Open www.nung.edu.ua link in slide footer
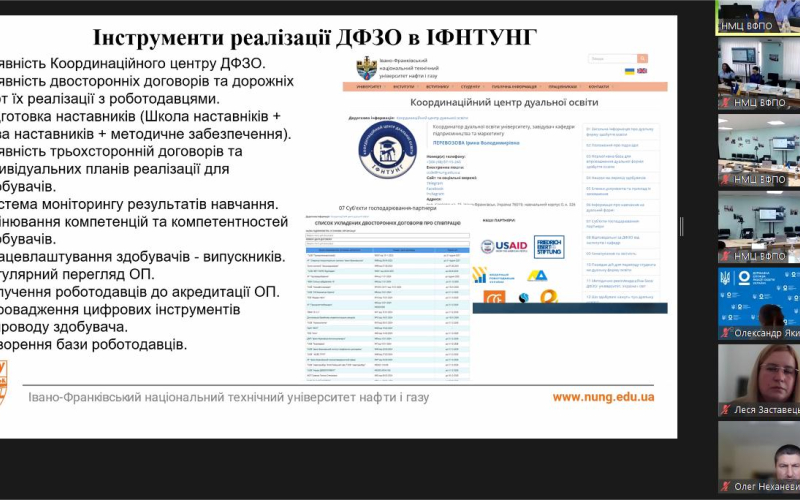This screenshot has height=500, width=800. pyautogui.click(x=603, y=397)
